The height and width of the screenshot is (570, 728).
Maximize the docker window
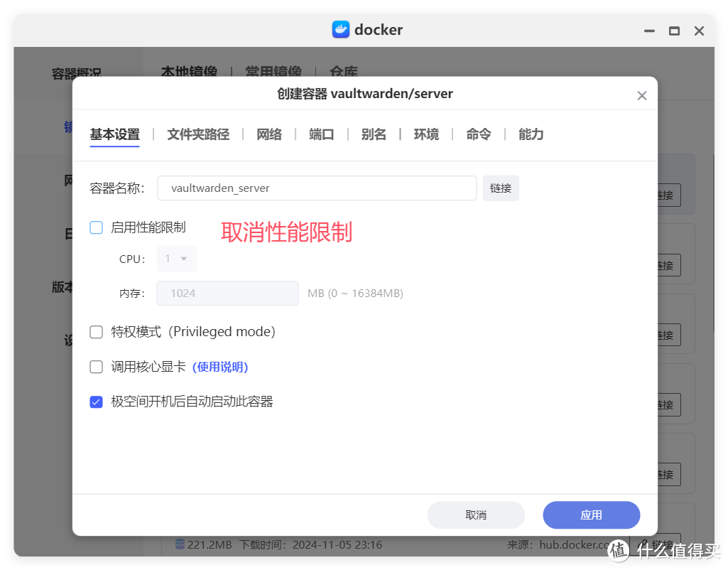point(674,31)
